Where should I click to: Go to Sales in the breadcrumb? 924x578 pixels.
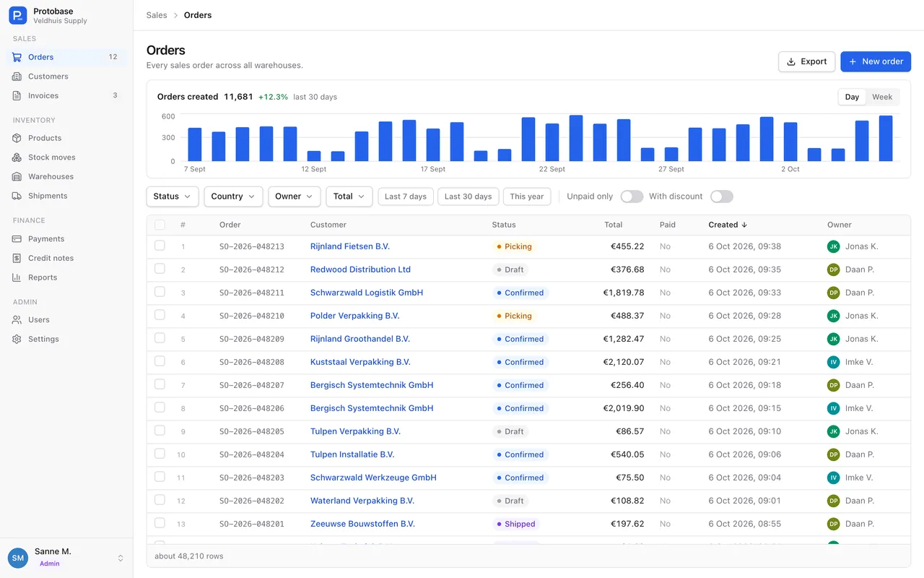pos(157,15)
